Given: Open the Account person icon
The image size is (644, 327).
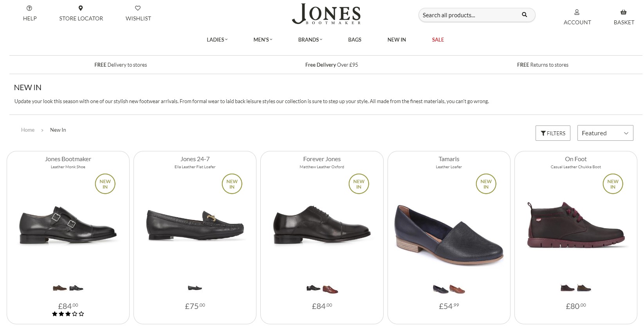Looking at the screenshot, I should pyautogui.click(x=577, y=12).
